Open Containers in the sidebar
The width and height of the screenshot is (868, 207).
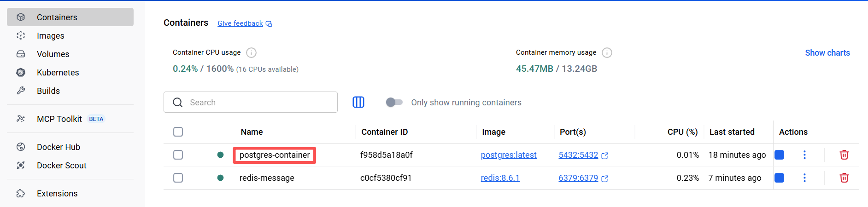(x=70, y=17)
